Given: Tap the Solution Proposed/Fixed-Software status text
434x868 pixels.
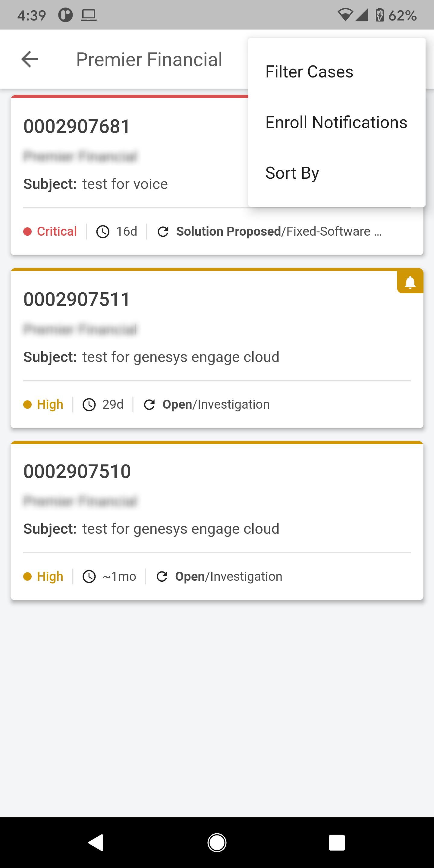Looking at the screenshot, I should [x=279, y=231].
